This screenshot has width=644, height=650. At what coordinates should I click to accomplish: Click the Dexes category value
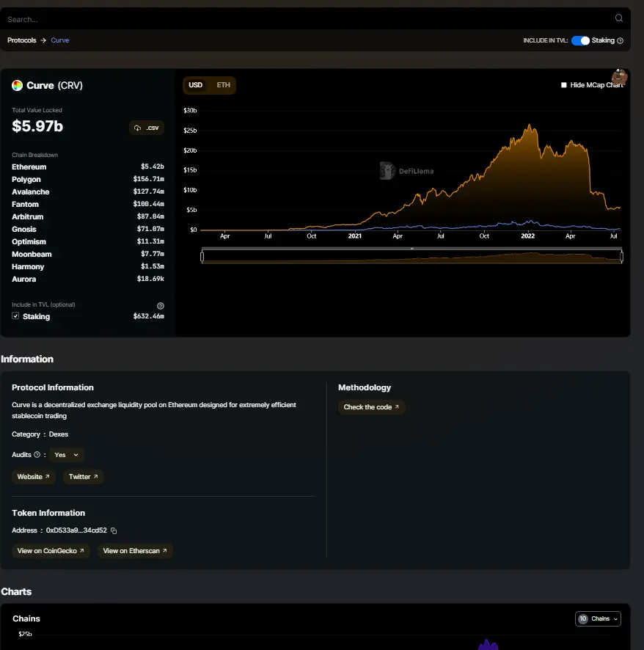pyautogui.click(x=59, y=434)
